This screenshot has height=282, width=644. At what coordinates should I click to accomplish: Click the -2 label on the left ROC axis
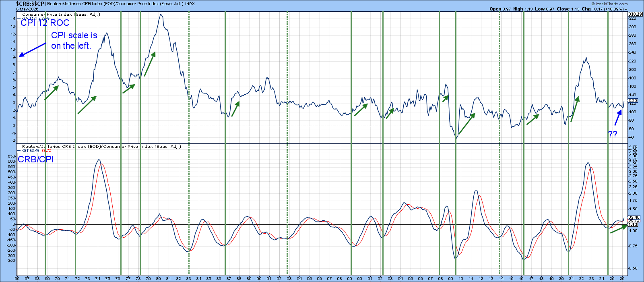pos(13,141)
